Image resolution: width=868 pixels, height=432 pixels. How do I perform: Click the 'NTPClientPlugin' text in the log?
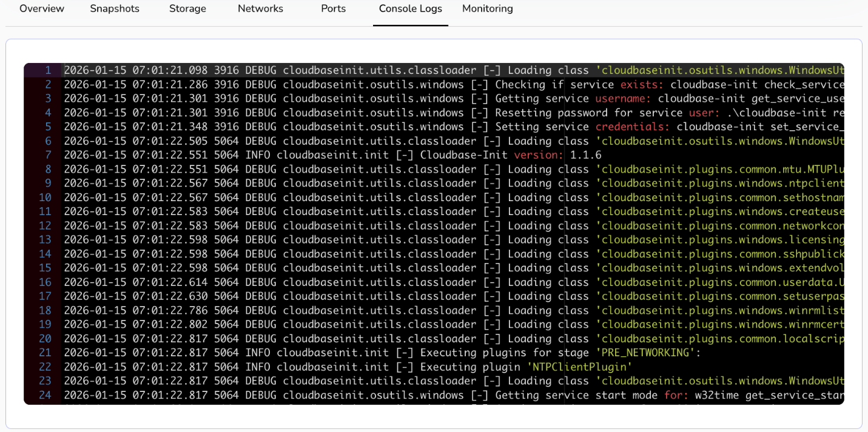[579, 367]
